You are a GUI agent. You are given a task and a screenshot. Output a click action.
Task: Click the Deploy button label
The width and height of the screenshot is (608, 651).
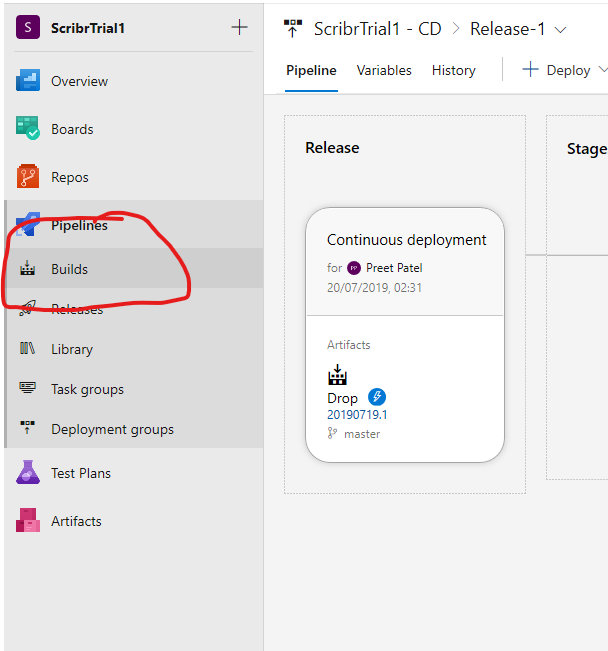pos(568,70)
